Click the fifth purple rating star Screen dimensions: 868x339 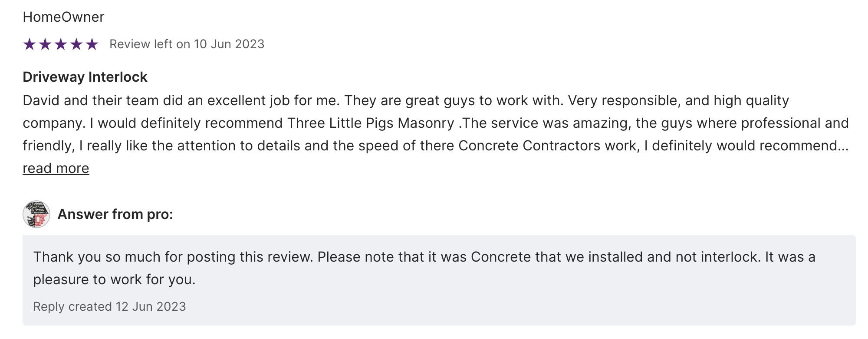coord(92,44)
